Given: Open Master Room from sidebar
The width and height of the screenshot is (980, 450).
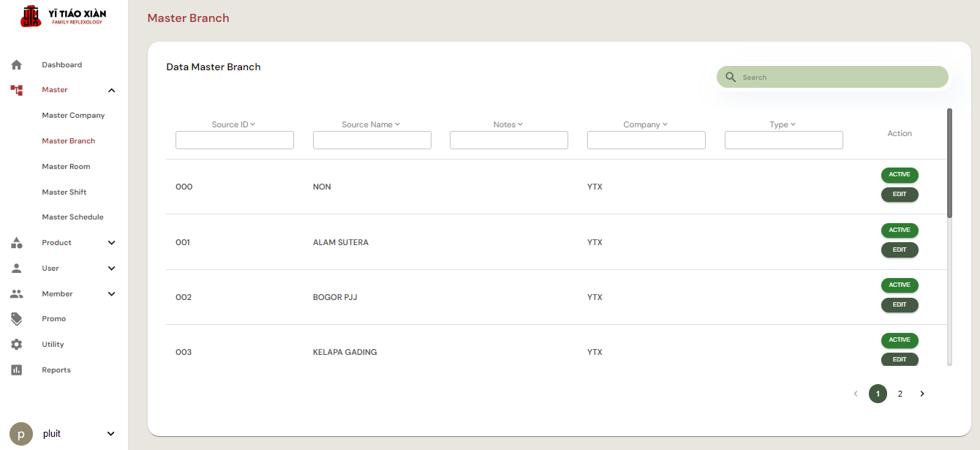Looking at the screenshot, I should tap(66, 167).
